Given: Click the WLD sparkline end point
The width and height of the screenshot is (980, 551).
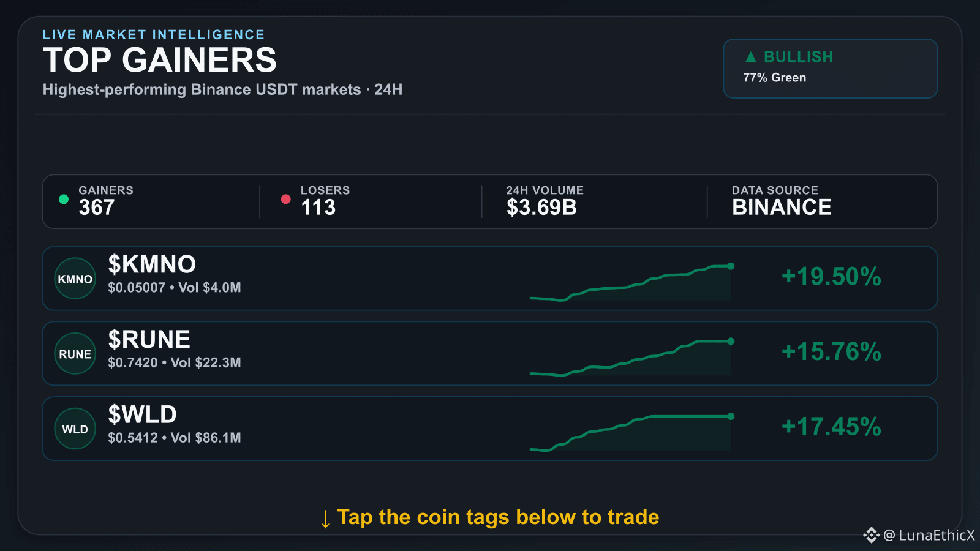Looking at the screenshot, I should (x=731, y=416).
